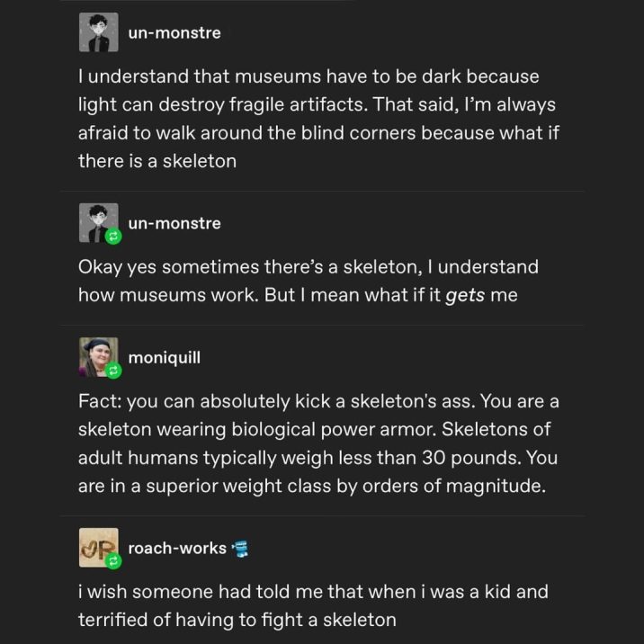This screenshot has width=644, height=644.
Task: Click the reblog badge on second un-monstre avatar
Action: tap(112, 237)
